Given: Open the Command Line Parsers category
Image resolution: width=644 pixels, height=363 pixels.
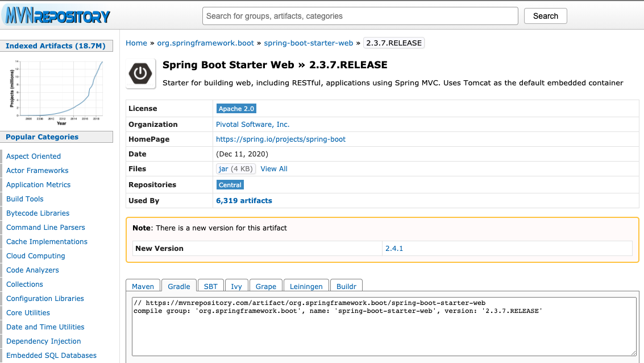Looking at the screenshot, I should point(45,228).
